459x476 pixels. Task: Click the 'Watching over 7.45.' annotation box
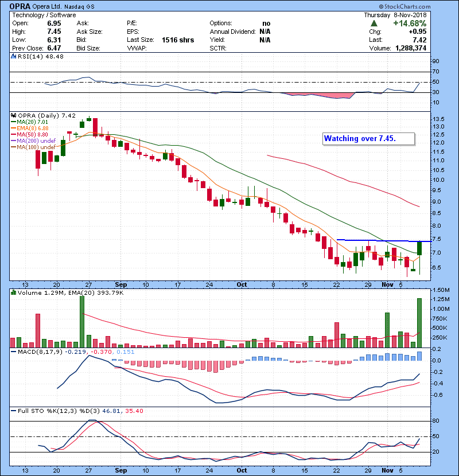[368, 139]
